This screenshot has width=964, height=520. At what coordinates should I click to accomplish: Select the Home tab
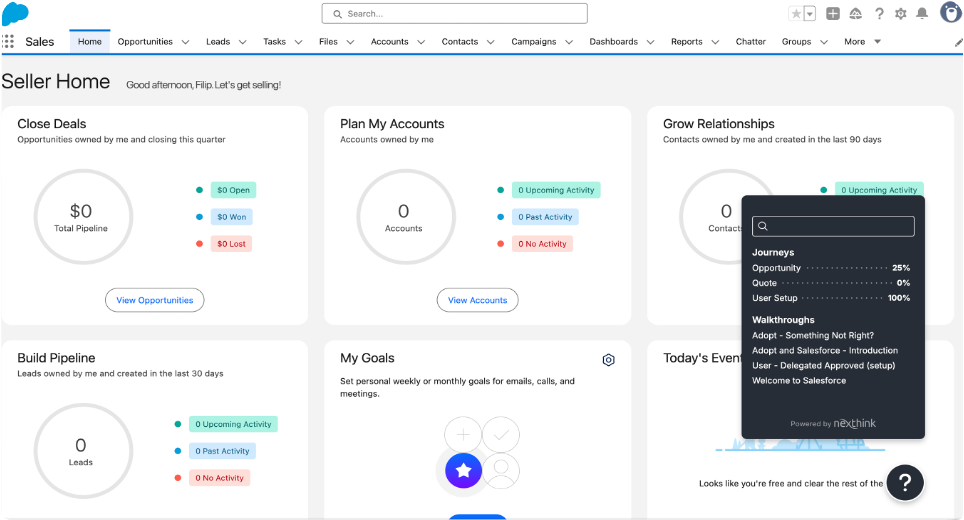pos(90,42)
